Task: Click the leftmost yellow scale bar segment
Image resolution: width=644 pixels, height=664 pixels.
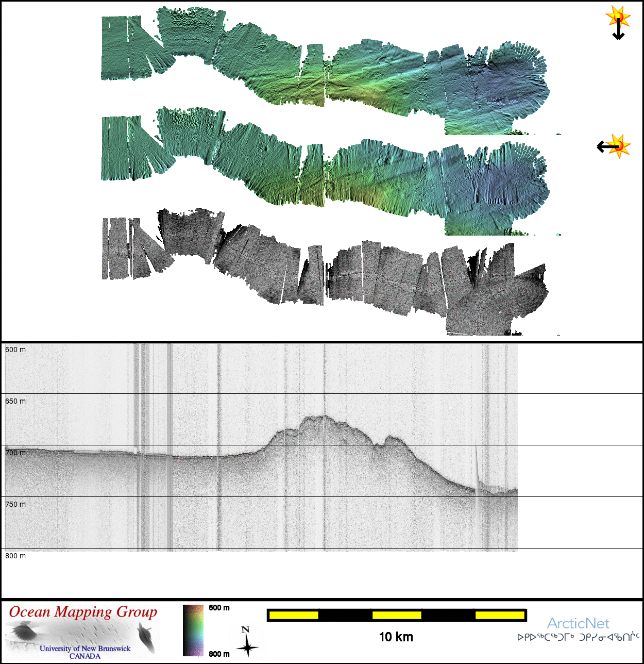Action: (x=294, y=615)
